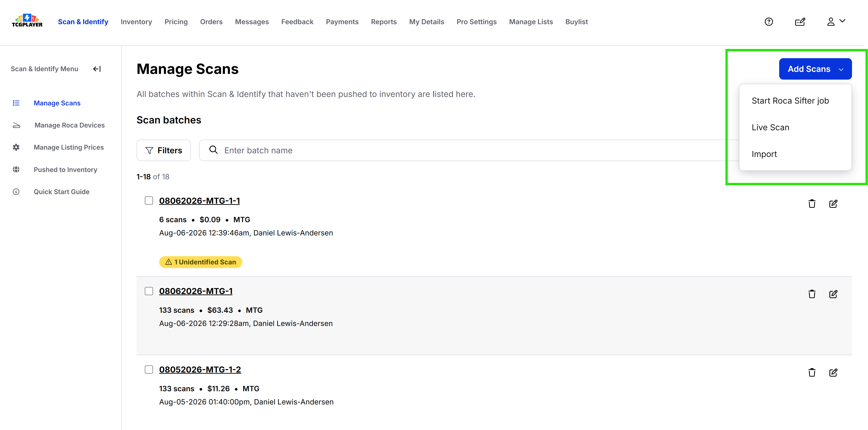Click the search magnifier icon
Screen dimensions: 868x430
tap(213, 150)
